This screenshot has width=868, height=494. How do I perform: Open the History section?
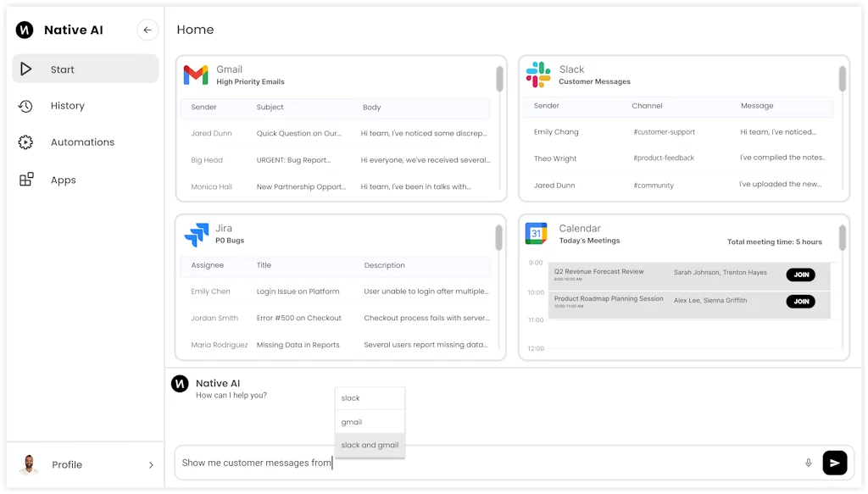67,106
